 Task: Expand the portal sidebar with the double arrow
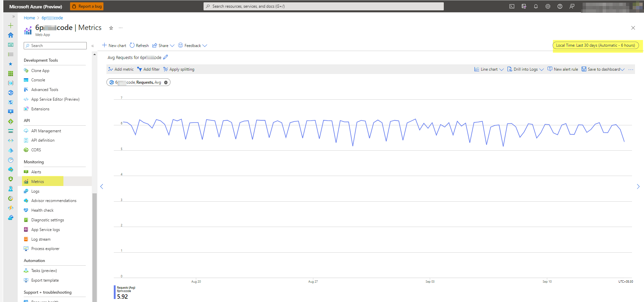pos(13,16)
